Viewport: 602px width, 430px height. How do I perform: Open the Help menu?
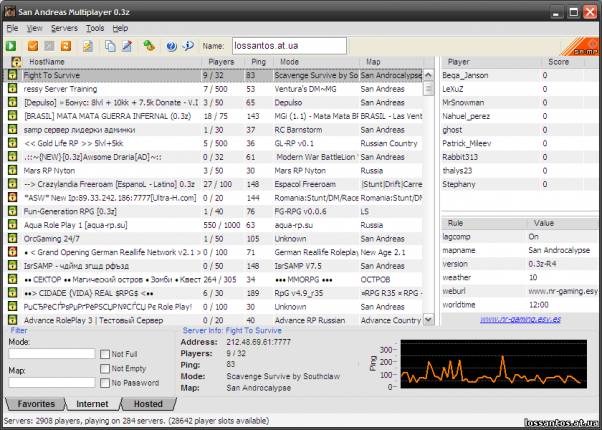(120, 28)
